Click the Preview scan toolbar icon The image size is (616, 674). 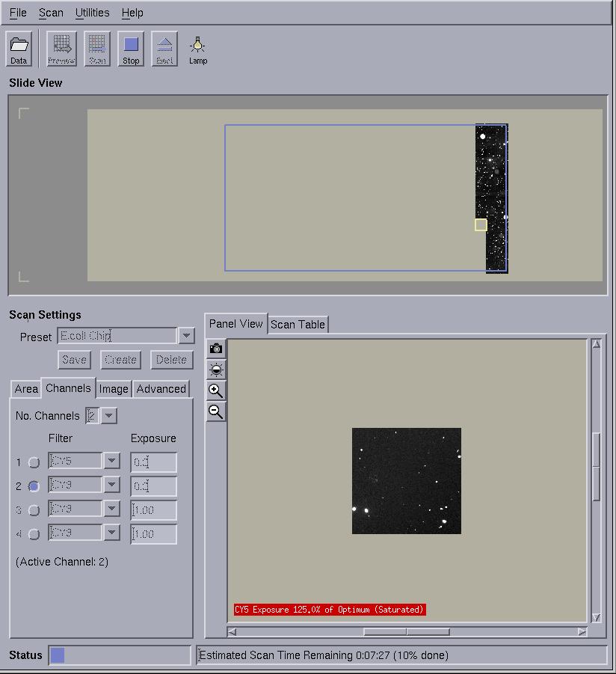(61, 49)
